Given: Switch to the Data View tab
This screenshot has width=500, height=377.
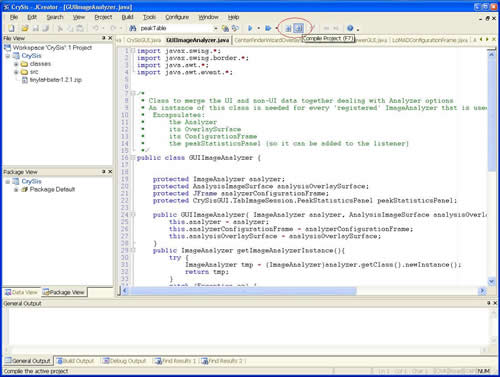Looking at the screenshot, I should tap(21, 292).
